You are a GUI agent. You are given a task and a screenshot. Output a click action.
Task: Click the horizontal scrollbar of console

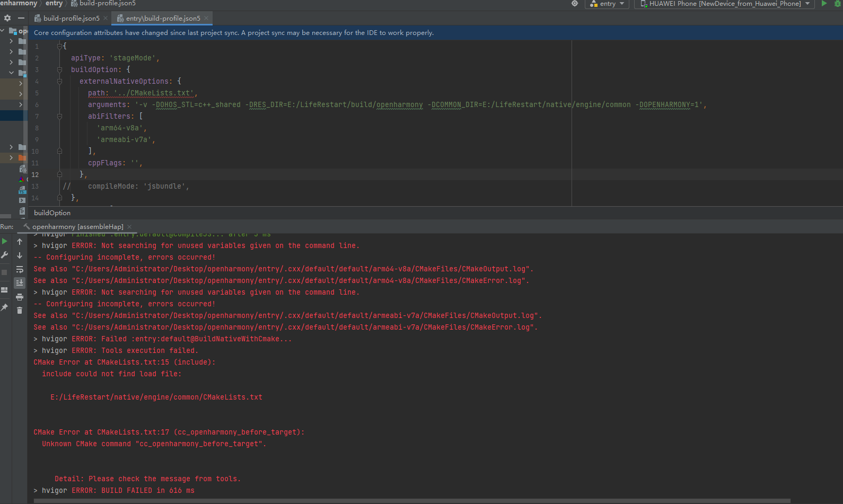411,501
